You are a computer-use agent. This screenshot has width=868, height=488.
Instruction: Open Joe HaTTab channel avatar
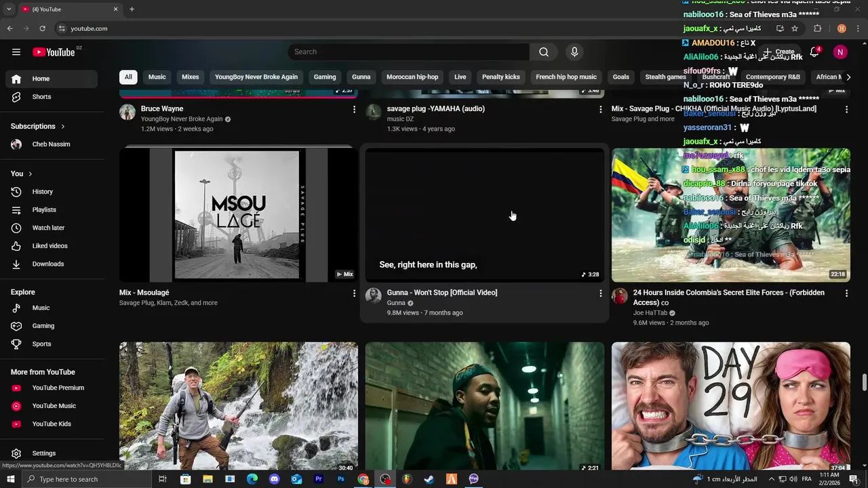620,296
